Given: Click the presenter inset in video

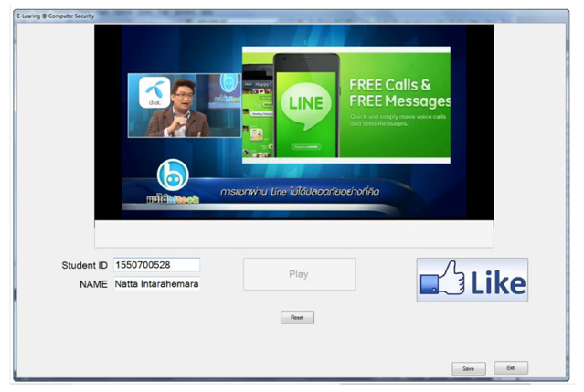Looking at the screenshot, I should [x=185, y=105].
